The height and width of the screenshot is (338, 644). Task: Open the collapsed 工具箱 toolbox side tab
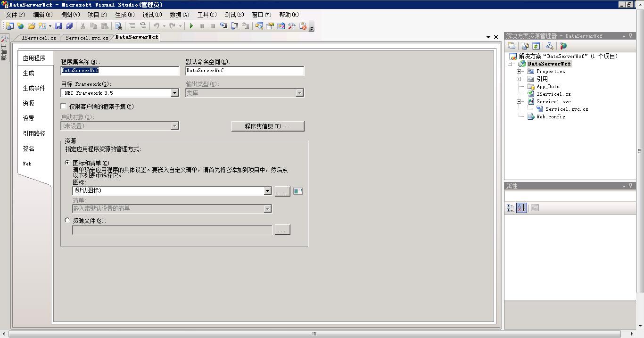tap(4, 49)
